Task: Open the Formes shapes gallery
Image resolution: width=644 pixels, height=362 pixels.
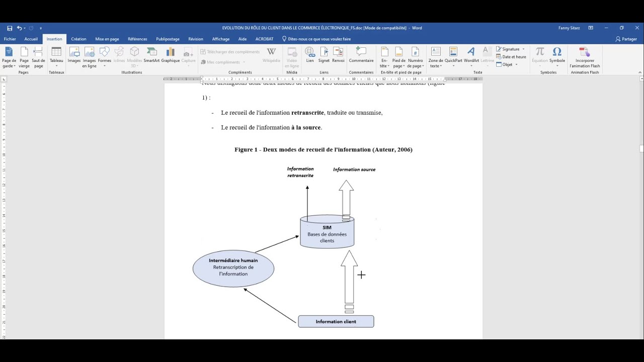Action: [104, 57]
